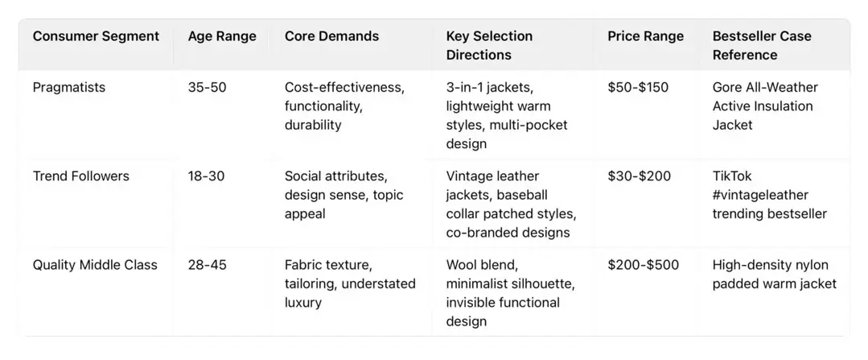
Task: Click the TikTok #vintageleather bestseller cell
Action: (x=769, y=195)
